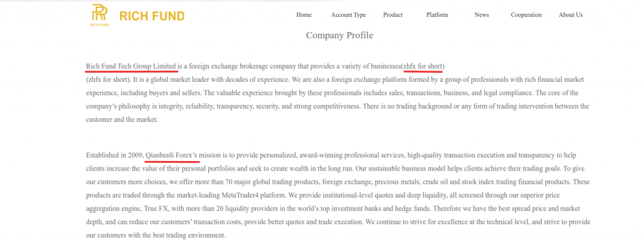Open the Account Type menu
644x246 pixels.
[348, 14]
